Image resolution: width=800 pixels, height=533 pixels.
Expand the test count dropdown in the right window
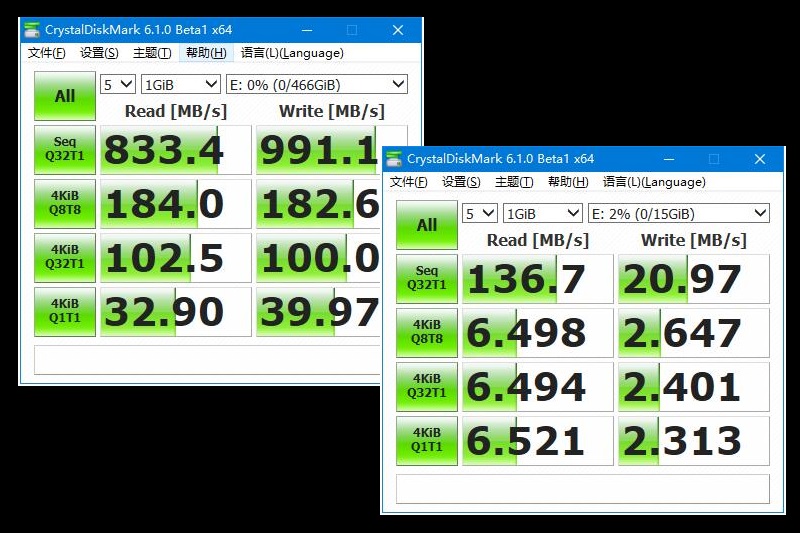click(480, 214)
